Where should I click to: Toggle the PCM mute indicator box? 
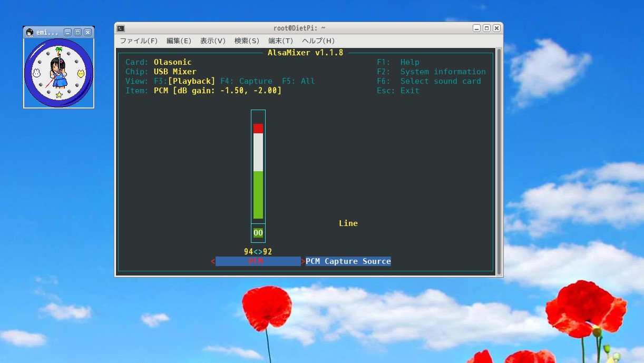point(258,233)
